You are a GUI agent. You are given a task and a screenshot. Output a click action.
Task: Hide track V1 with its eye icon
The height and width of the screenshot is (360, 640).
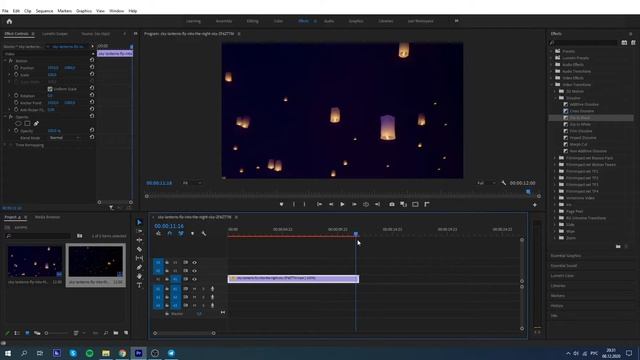point(194,279)
